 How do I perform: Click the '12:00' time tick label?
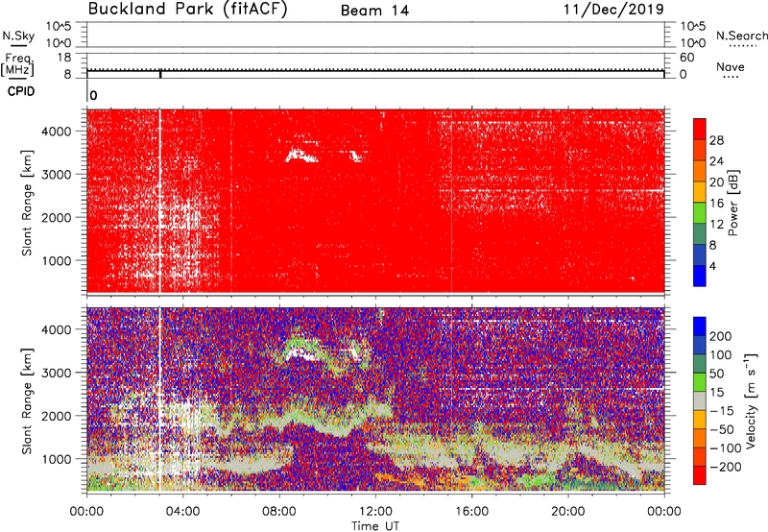(375, 512)
